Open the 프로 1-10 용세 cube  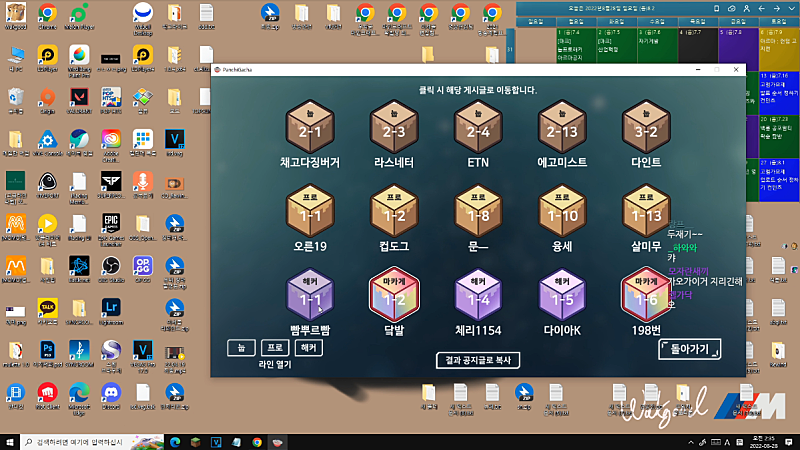click(562, 211)
